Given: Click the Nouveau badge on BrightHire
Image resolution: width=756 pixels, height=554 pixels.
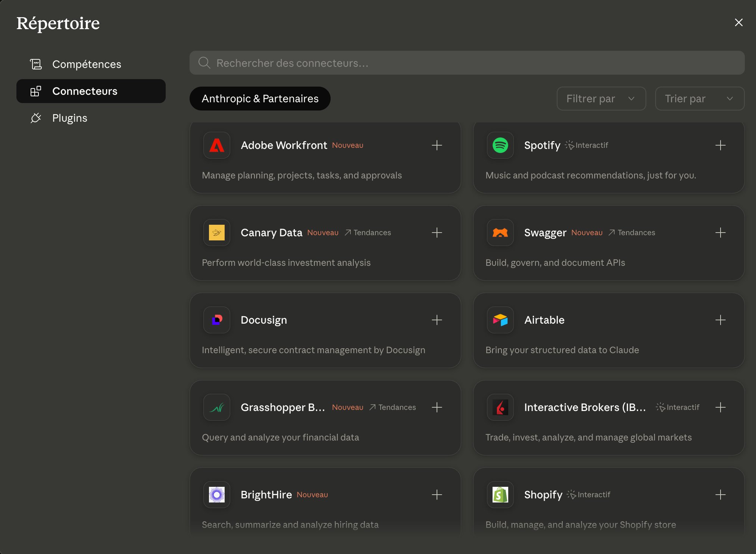Looking at the screenshot, I should [x=312, y=495].
